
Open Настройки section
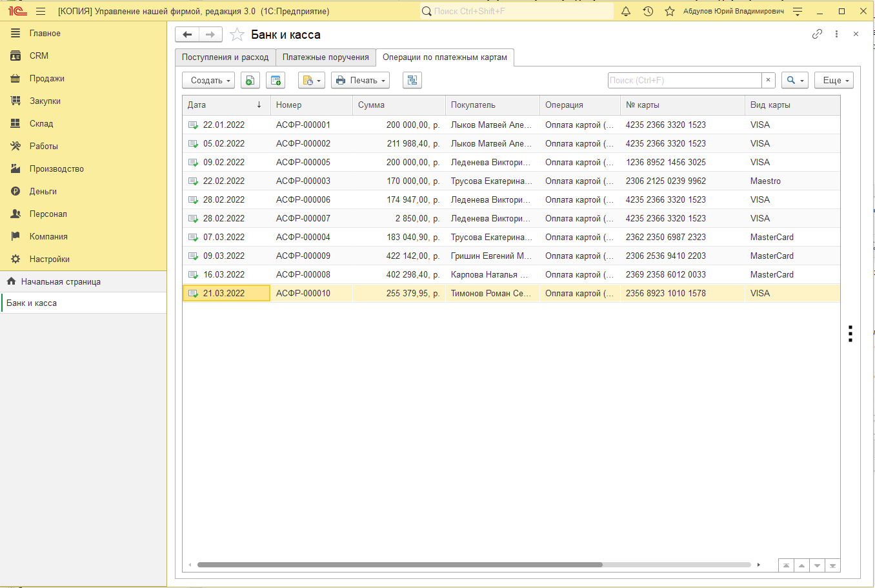(83, 259)
